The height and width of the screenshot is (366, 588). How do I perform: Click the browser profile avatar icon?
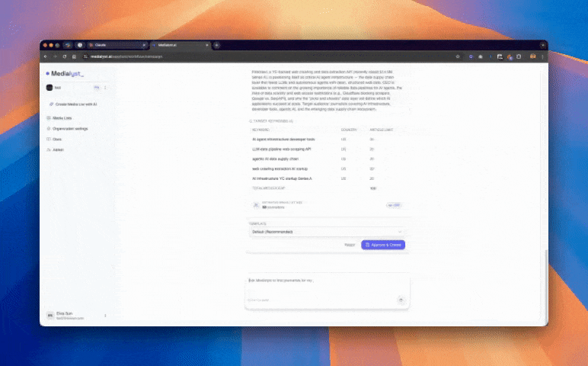tap(532, 56)
